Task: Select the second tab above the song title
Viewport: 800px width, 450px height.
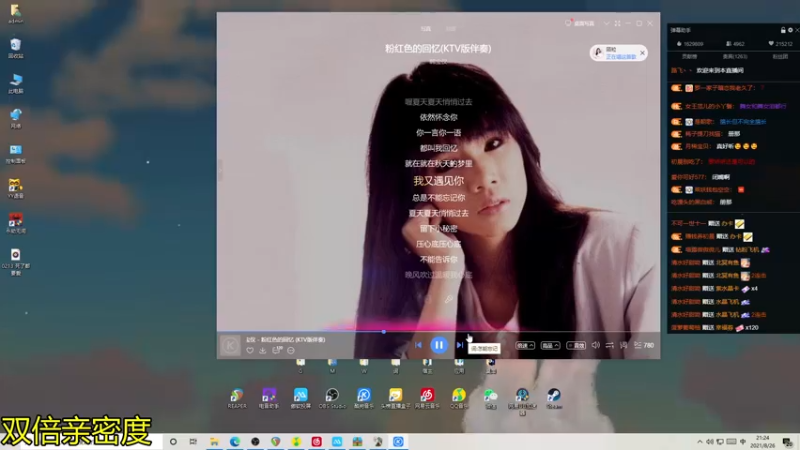Action: pyautogui.click(x=451, y=29)
